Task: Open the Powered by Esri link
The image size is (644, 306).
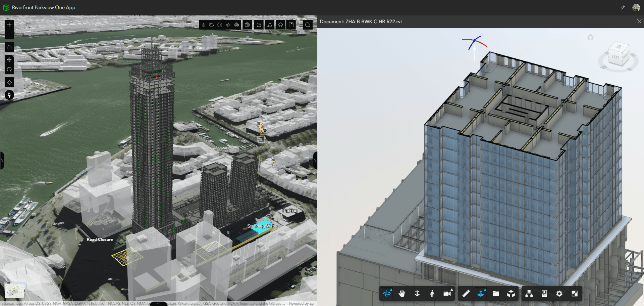Action: pos(301,303)
